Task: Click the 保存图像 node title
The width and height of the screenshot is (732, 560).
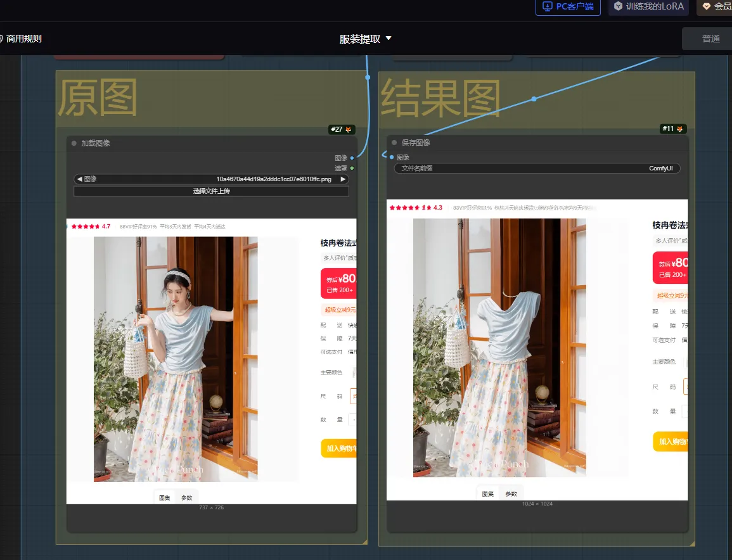Action: click(416, 143)
